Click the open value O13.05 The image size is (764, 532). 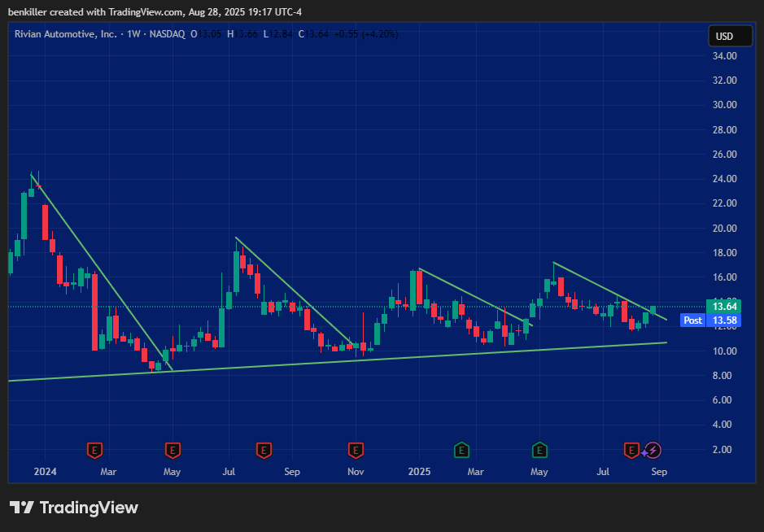click(x=206, y=34)
